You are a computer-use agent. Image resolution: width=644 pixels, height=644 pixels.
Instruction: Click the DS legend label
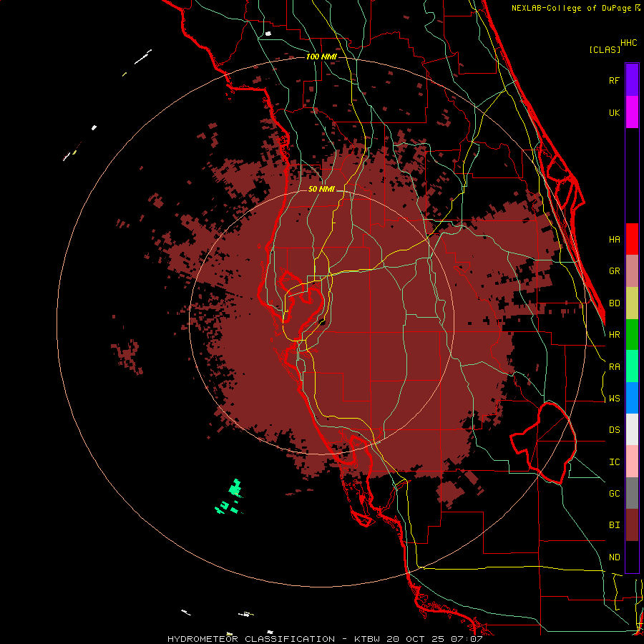[x=614, y=430]
